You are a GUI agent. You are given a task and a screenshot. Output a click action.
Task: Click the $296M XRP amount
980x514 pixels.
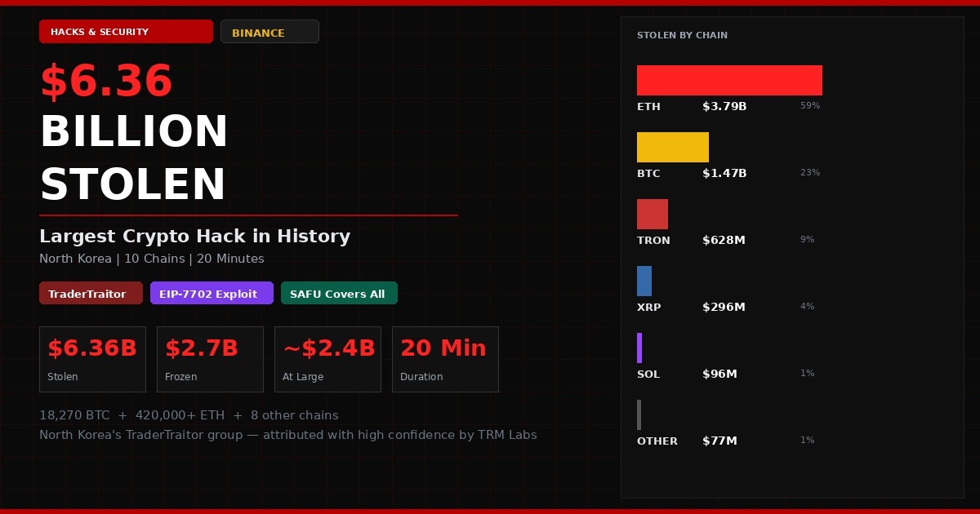point(724,308)
